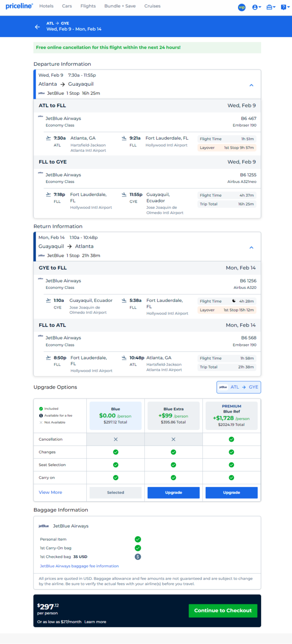Select the Premium Blue Ref fare card

(x=231, y=416)
